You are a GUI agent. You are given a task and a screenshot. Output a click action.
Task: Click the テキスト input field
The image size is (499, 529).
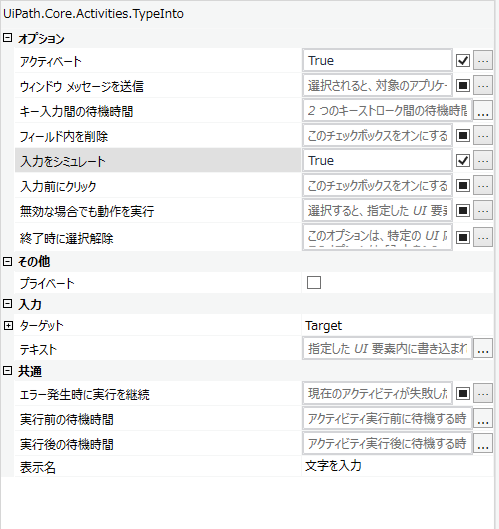coord(387,349)
